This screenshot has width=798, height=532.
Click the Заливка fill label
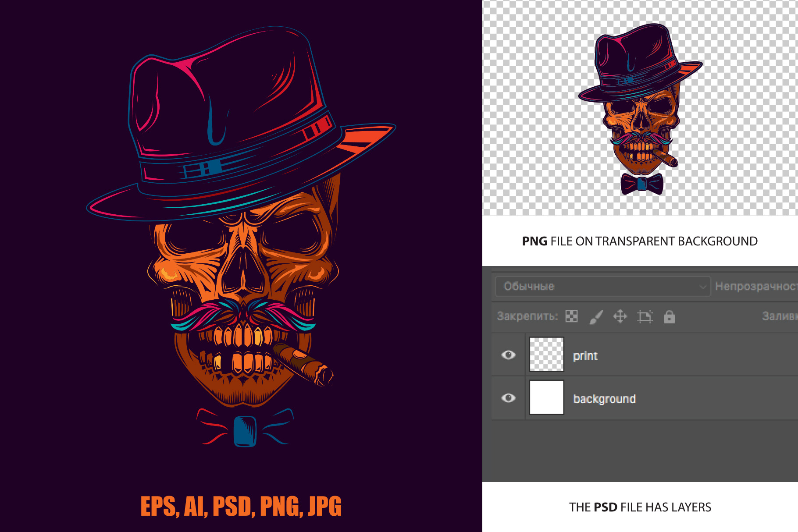point(780,316)
